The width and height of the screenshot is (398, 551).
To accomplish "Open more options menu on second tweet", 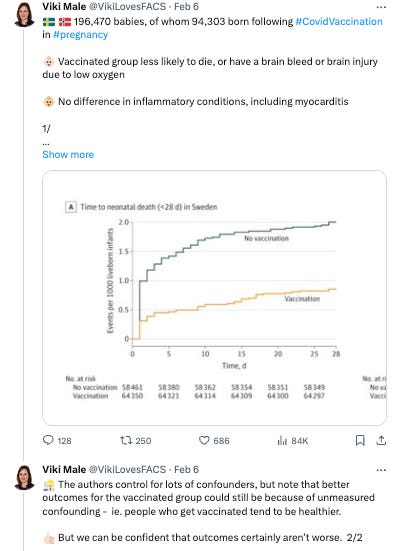I will coord(381,470).
